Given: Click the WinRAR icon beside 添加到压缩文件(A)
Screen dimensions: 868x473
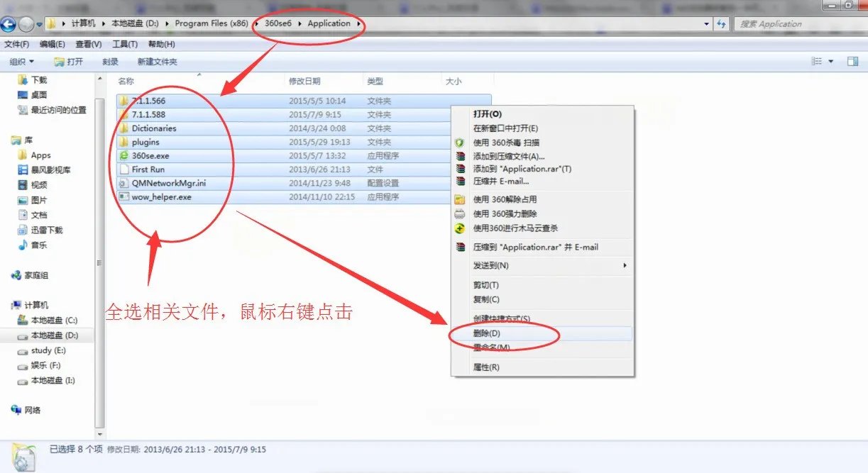Looking at the screenshot, I should click(x=460, y=156).
